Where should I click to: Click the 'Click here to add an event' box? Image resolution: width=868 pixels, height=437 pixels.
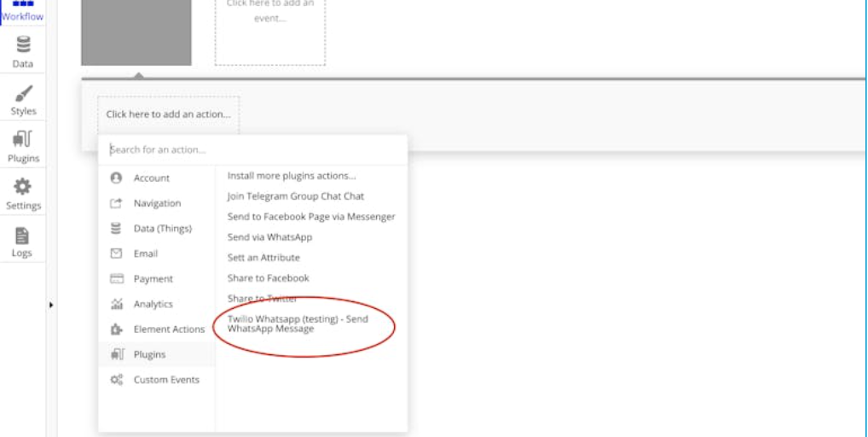(x=270, y=32)
